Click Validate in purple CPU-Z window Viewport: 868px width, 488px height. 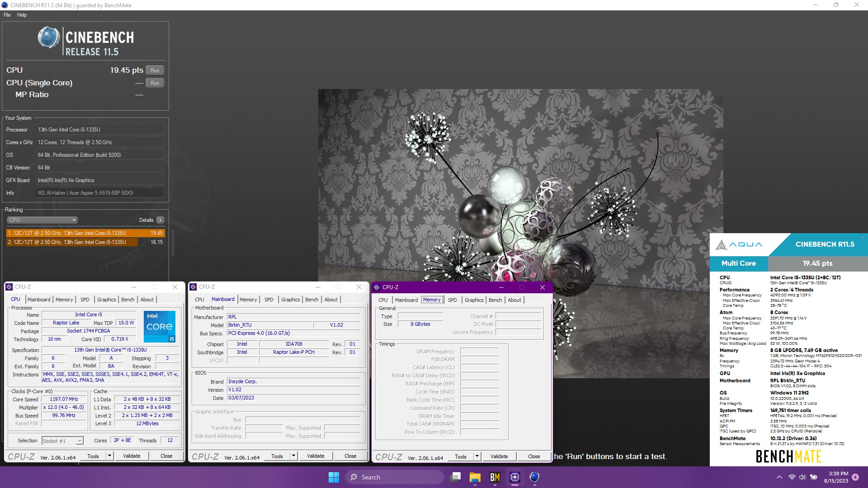[x=499, y=457]
